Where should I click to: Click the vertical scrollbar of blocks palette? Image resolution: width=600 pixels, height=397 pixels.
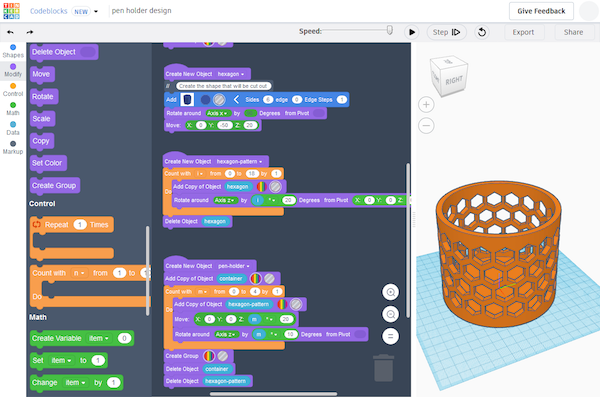pyautogui.click(x=147, y=271)
